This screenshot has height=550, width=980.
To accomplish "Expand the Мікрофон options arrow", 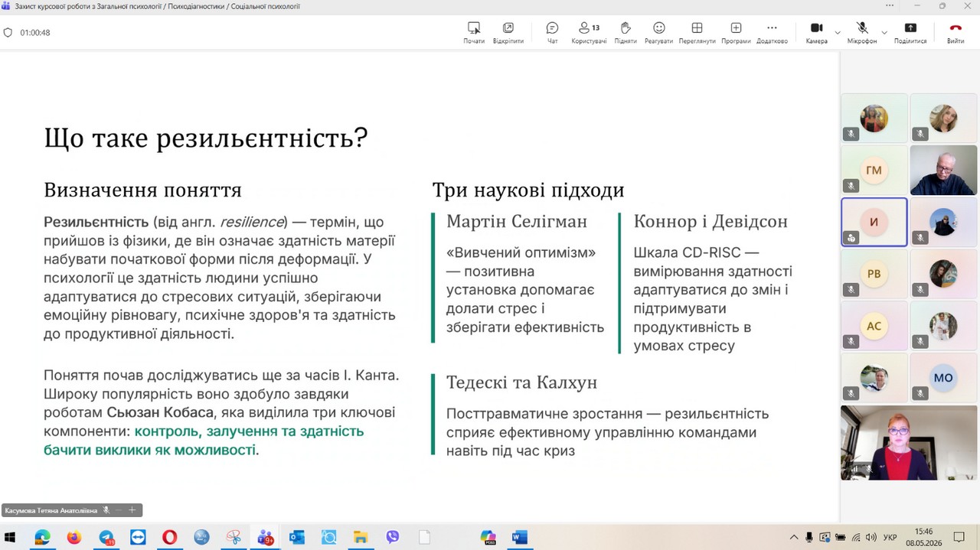I will (x=884, y=32).
